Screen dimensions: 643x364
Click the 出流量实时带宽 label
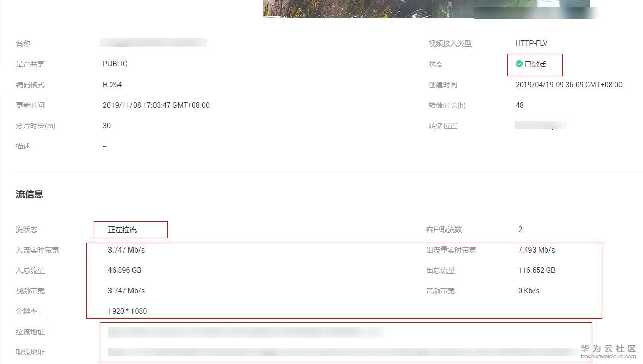coord(451,250)
